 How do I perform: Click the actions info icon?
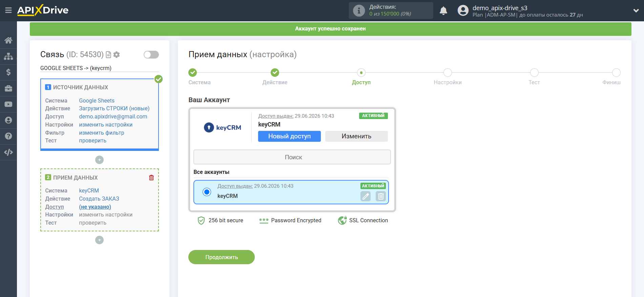[x=359, y=10]
